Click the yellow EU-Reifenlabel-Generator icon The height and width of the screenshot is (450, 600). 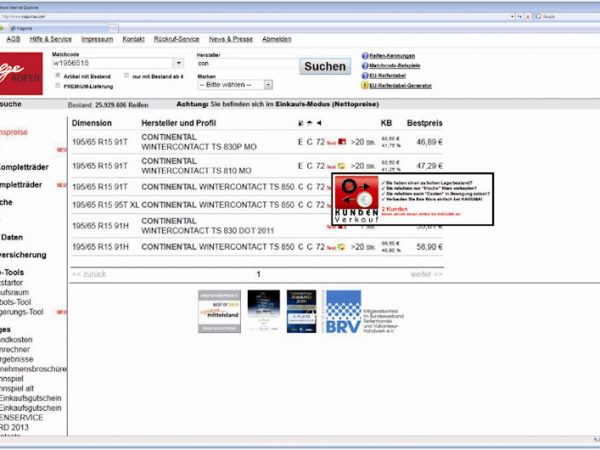(x=365, y=85)
